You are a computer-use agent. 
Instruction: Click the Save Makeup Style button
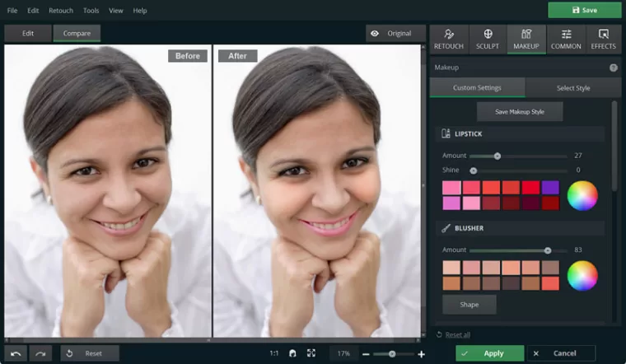tap(520, 111)
